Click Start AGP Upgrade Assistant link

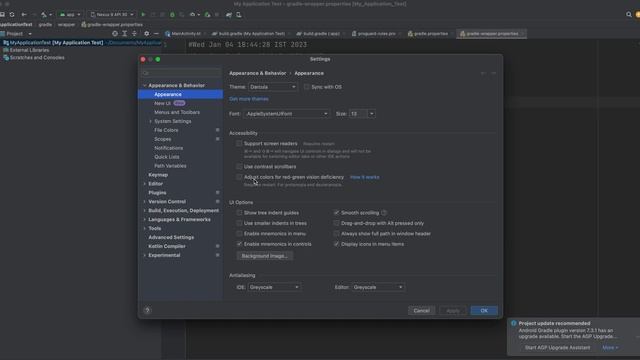[x=557, y=348]
